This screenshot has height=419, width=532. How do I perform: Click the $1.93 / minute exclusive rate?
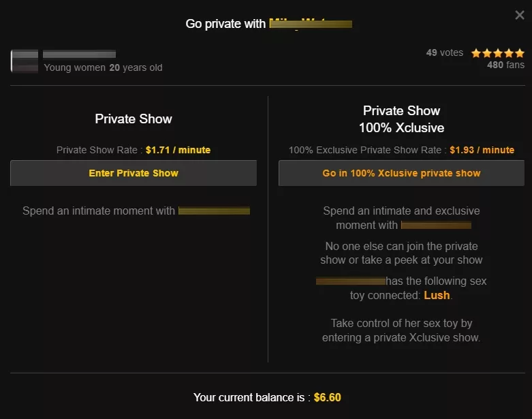click(482, 150)
